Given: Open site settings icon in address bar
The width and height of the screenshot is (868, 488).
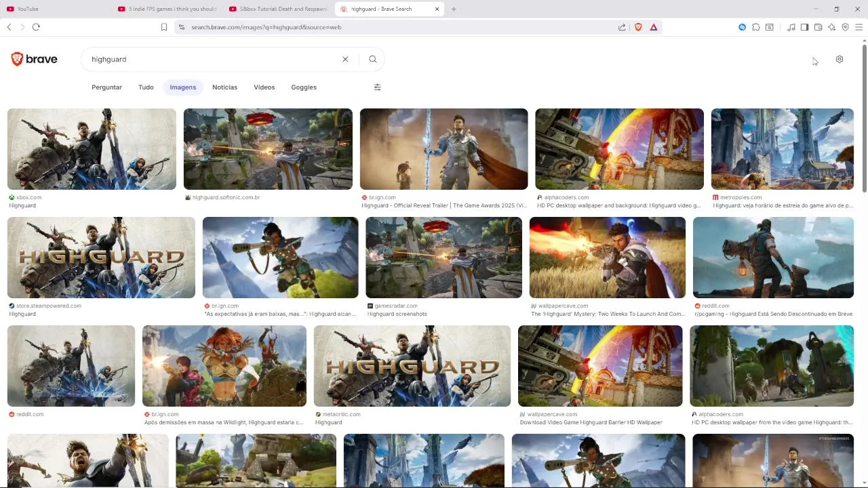Looking at the screenshot, I should click(181, 27).
